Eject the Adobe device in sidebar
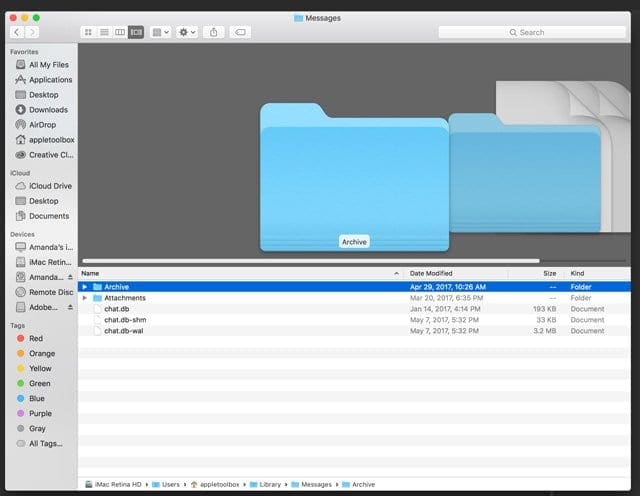 [70, 307]
